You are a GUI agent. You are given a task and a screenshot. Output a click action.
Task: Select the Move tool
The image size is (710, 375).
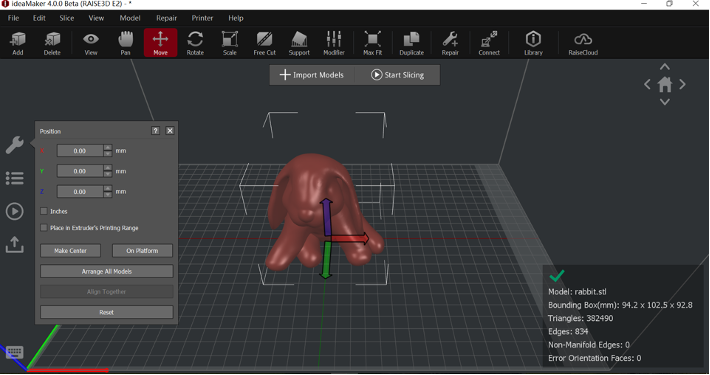click(160, 43)
